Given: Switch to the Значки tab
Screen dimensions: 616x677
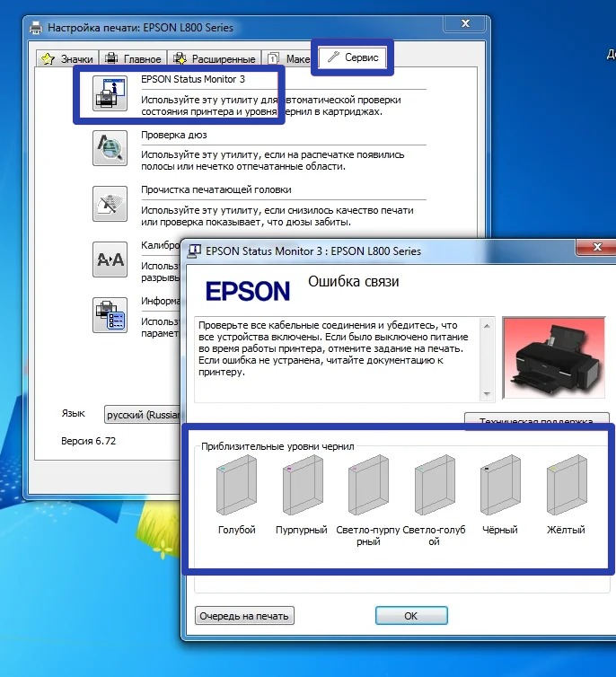Looking at the screenshot, I should 67,58.
